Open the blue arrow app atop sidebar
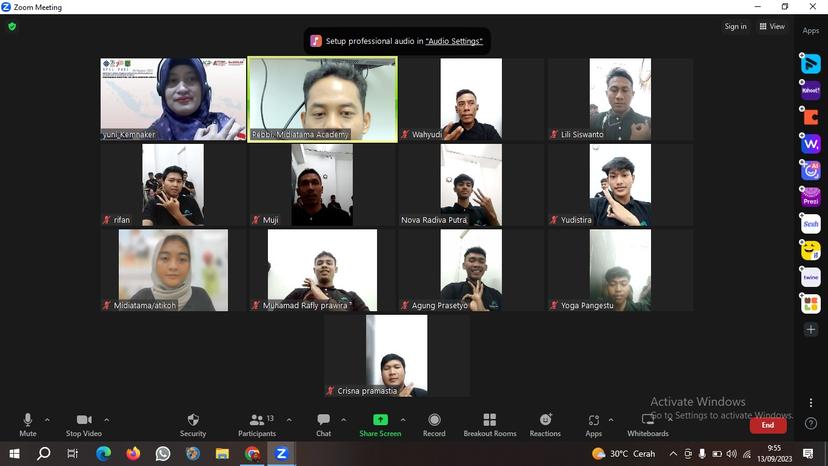The width and height of the screenshot is (828, 466). (x=811, y=63)
